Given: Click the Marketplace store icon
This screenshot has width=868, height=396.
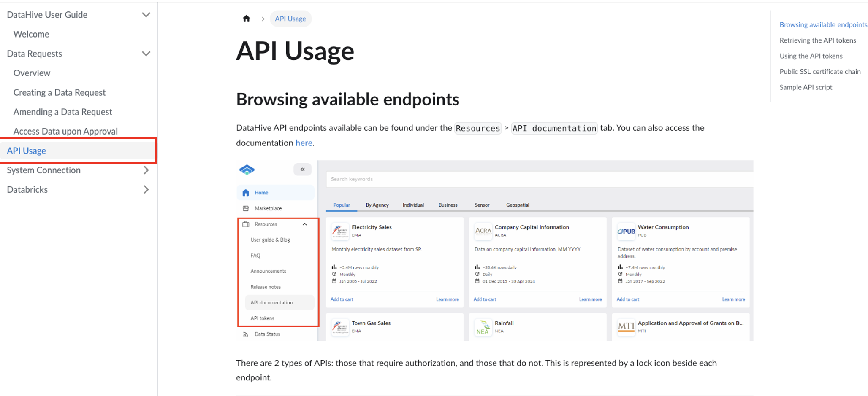Looking at the screenshot, I should click(246, 208).
